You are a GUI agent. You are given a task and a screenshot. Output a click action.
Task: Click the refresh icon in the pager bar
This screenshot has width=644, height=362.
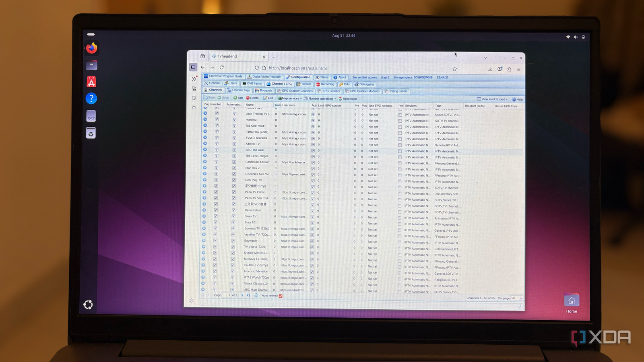point(256,295)
